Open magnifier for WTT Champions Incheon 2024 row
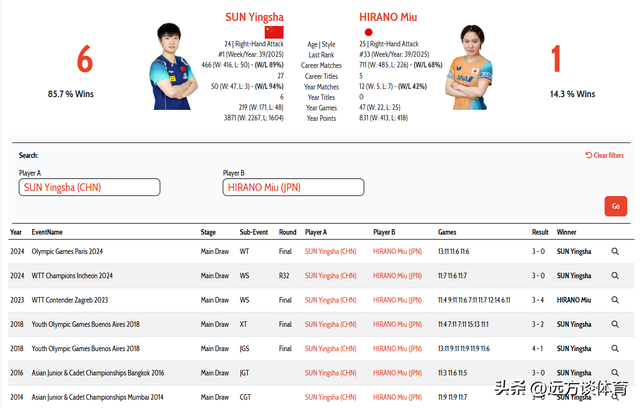The image size is (640, 408). pos(615,275)
